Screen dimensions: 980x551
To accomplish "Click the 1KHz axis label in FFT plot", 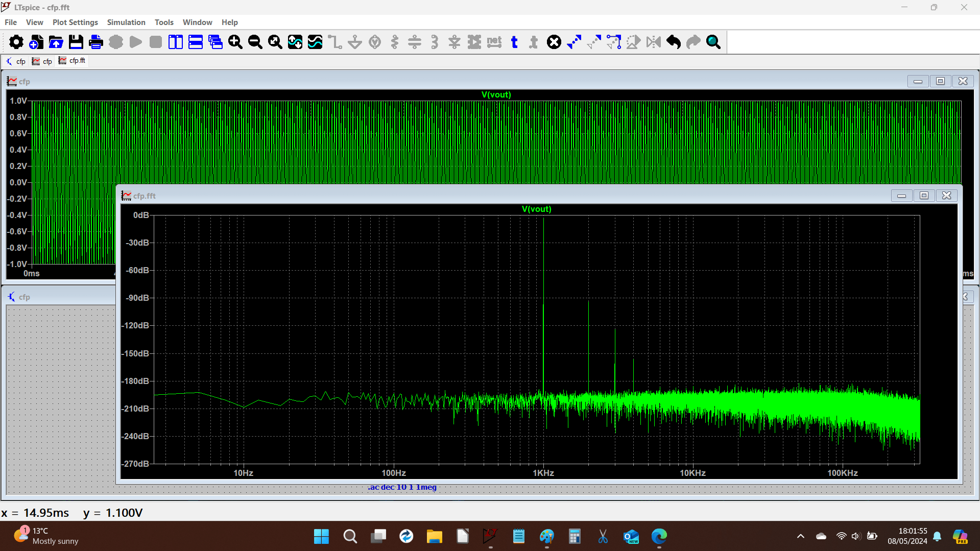I will point(543,473).
